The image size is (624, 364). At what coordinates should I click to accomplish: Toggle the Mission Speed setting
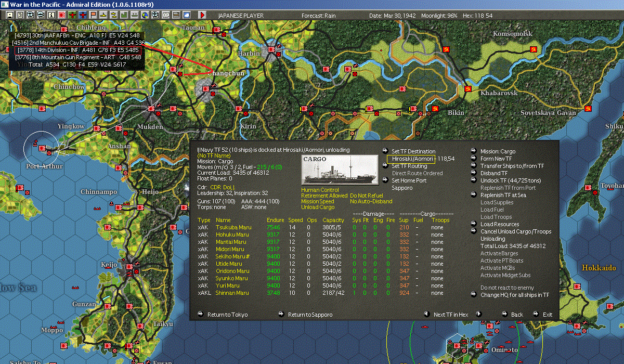coord(318,201)
